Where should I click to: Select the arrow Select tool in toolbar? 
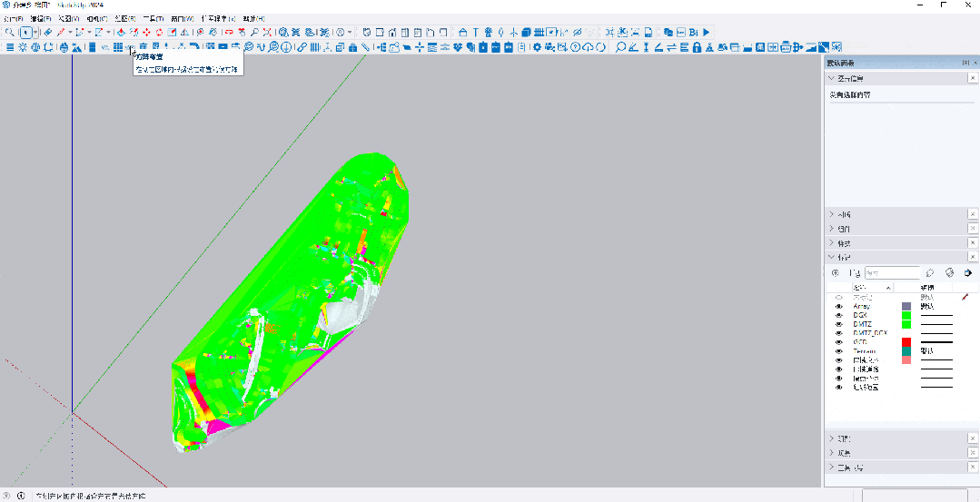[x=25, y=32]
